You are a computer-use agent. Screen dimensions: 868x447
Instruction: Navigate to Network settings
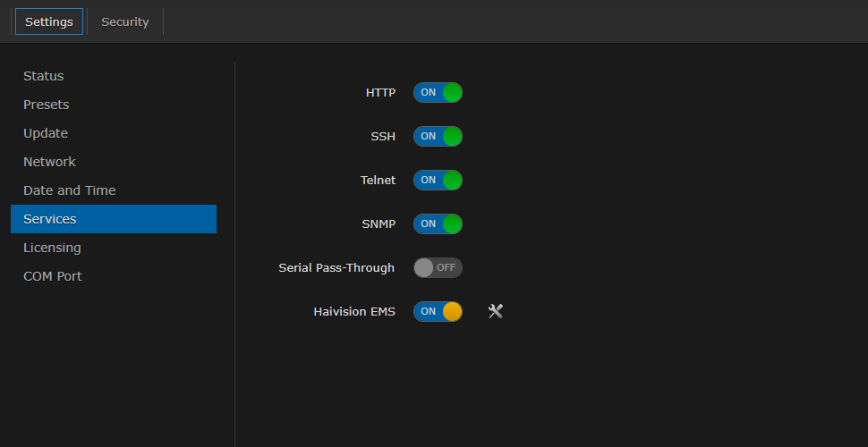pos(50,162)
